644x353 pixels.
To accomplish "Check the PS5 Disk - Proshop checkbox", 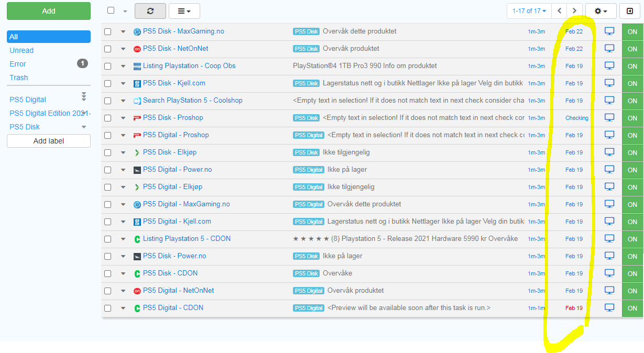I will tap(108, 118).
